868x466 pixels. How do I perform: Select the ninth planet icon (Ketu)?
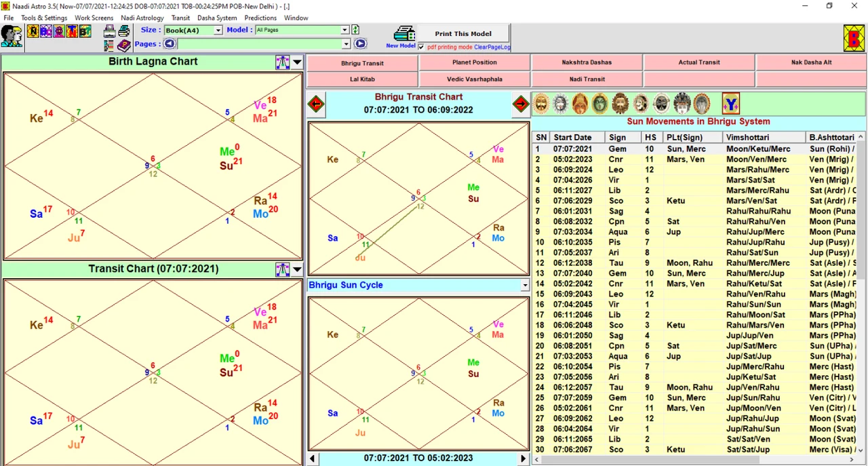pos(702,103)
